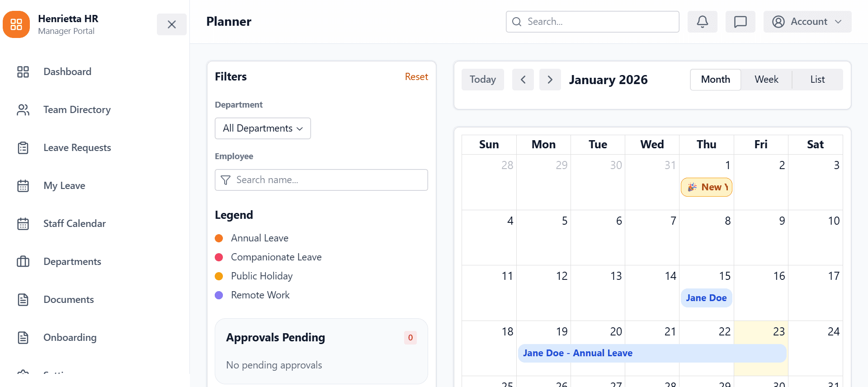
Task: Select the Departments briefcase icon
Action: (23, 261)
